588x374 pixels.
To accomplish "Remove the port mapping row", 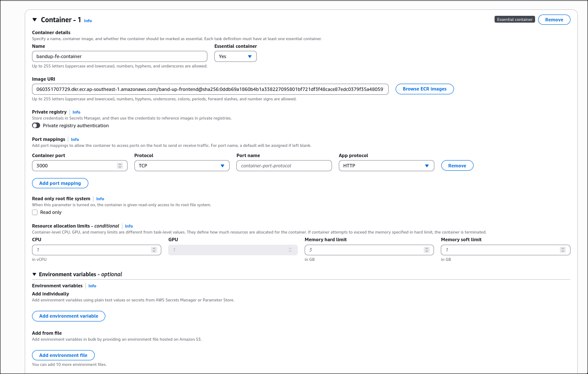I will click(x=457, y=165).
